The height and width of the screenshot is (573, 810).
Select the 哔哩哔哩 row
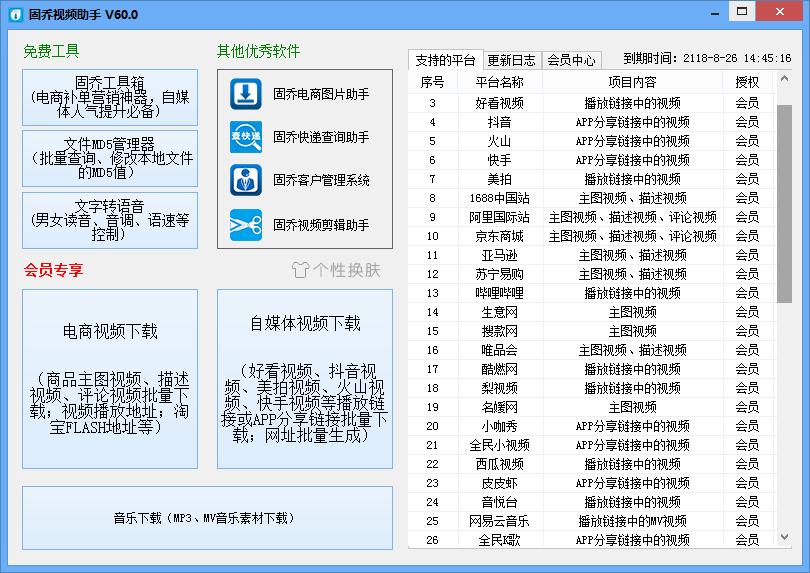click(x=591, y=293)
